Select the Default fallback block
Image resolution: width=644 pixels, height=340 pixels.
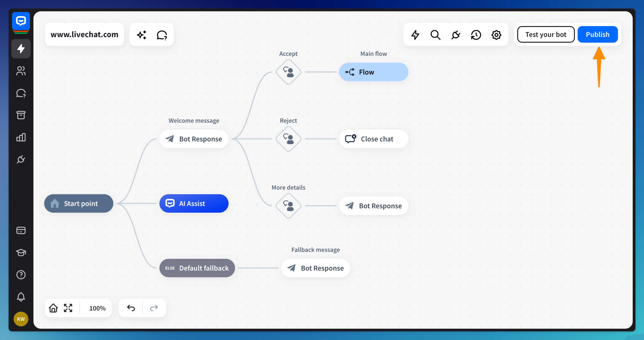click(197, 268)
